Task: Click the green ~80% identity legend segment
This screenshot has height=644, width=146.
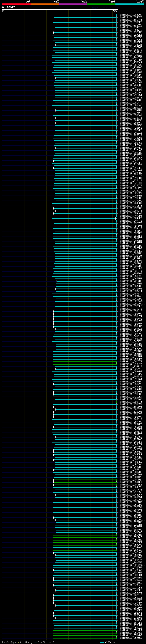Action: [101, 4]
